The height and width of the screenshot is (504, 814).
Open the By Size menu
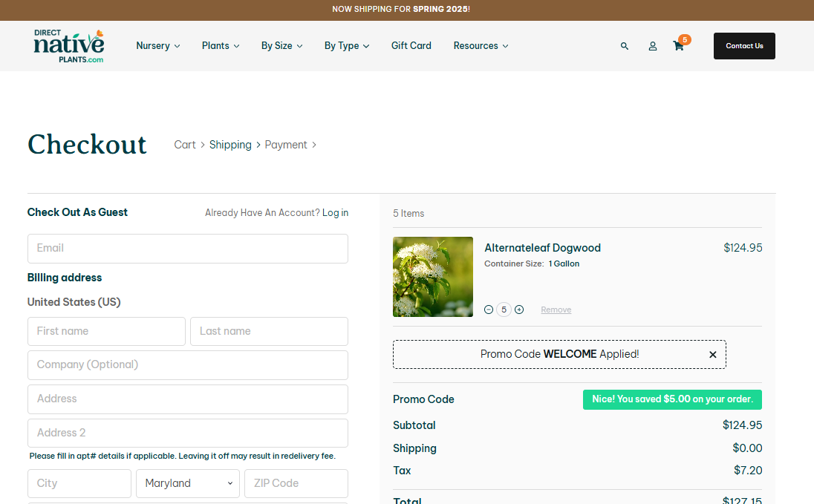tap(281, 45)
